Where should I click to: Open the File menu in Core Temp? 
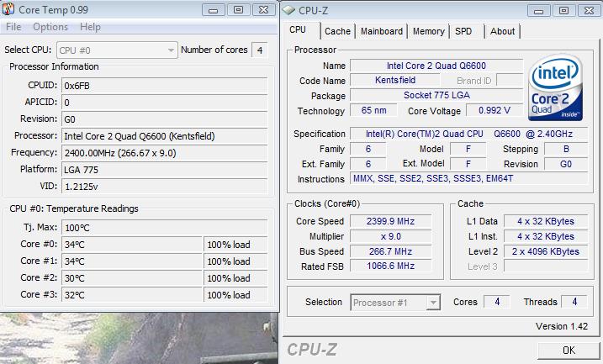pyautogui.click(x=13, y=27)
